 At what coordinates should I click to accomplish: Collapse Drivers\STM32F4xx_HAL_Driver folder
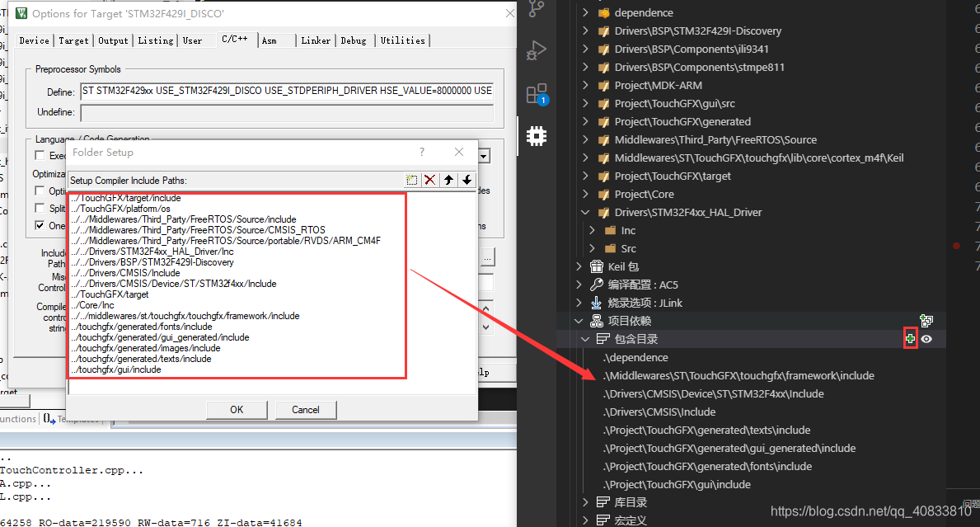585,212
